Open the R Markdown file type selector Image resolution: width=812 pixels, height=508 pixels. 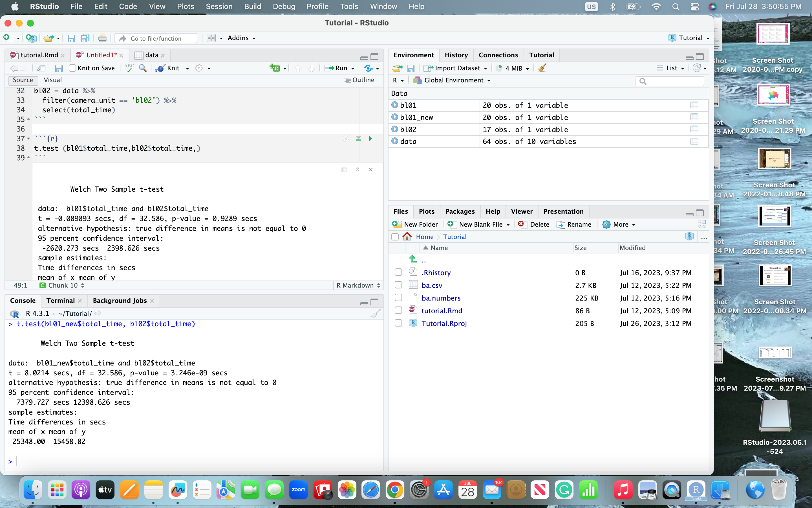(x=358, y=285)
